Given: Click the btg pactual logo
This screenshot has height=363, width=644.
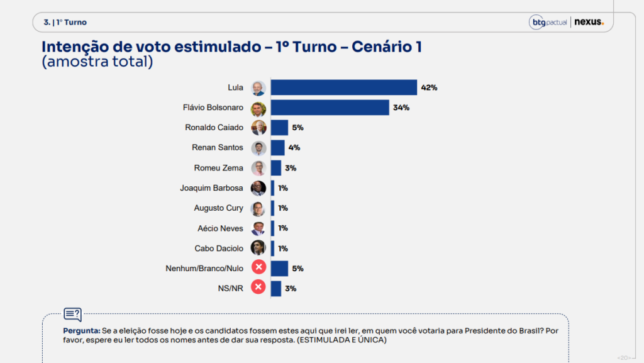Looking at the screenshot, I should tap(548, 22).
